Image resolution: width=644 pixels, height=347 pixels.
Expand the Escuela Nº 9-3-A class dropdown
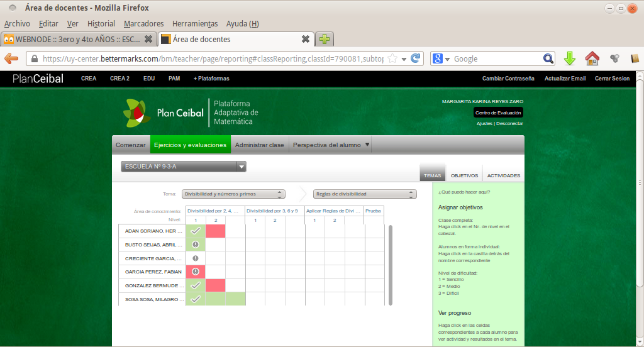point(241,167)
